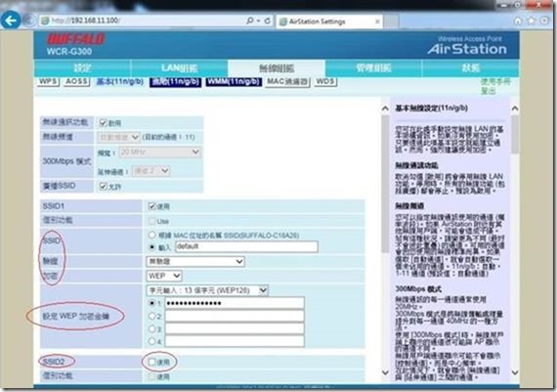This screenshot has height=392, width=557.
Task: Click the 300Mbps 模式 help heading
Action: (418, 289)
